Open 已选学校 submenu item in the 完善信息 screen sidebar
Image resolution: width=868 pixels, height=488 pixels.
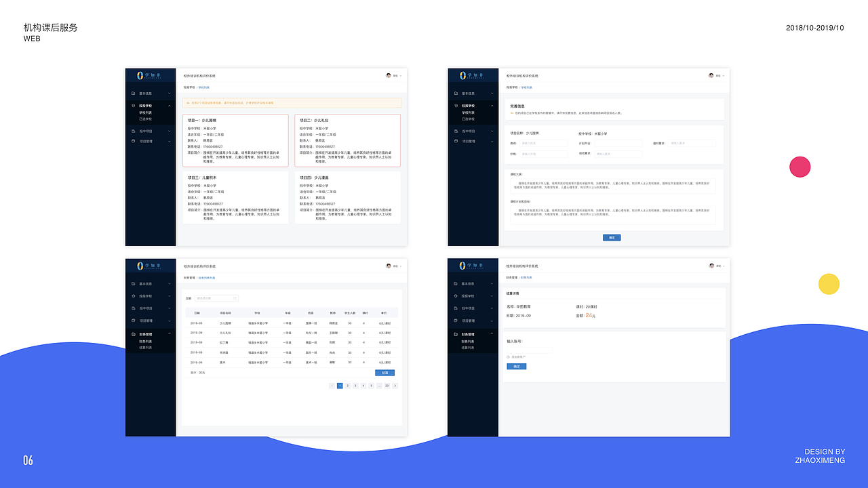pyautogui.click(x=468, y=119)
